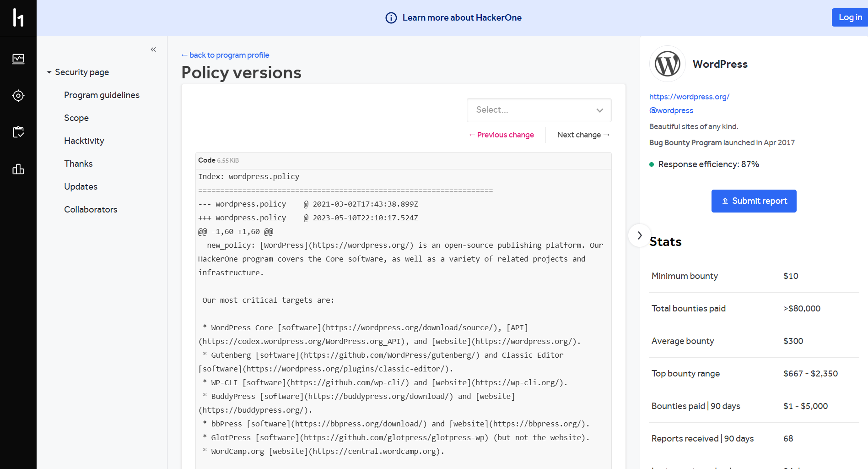The image size is (868, 469).
Task: Click the Average bounty stat label
Action: [683, 341]
